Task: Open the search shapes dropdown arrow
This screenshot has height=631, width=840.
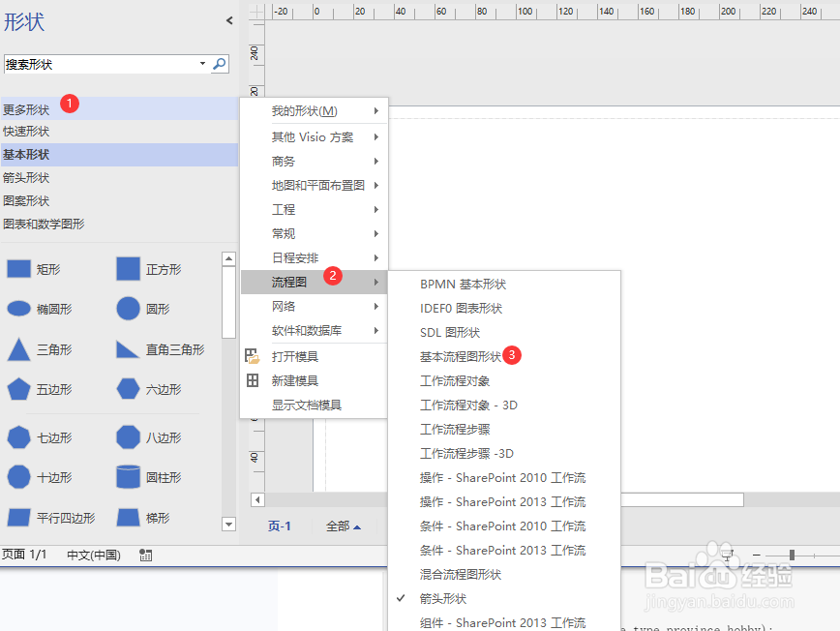Action: point(202,64)
